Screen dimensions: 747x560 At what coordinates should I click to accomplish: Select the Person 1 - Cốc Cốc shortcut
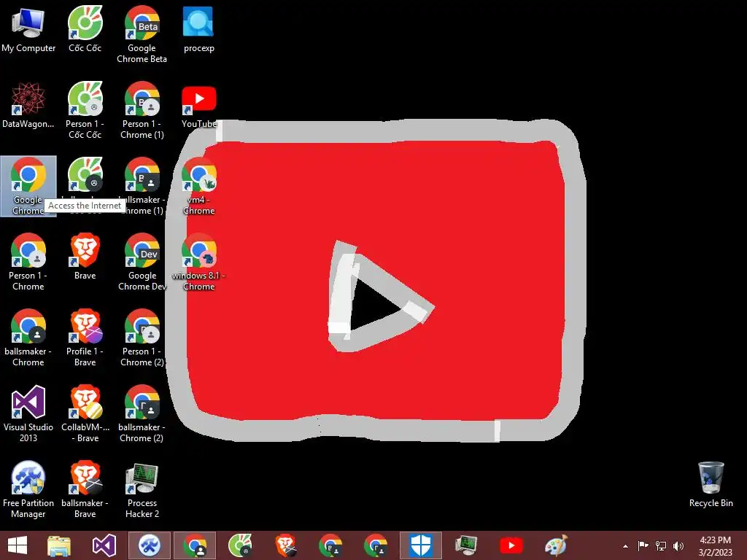pyautogui.click(x=85, y=110)
